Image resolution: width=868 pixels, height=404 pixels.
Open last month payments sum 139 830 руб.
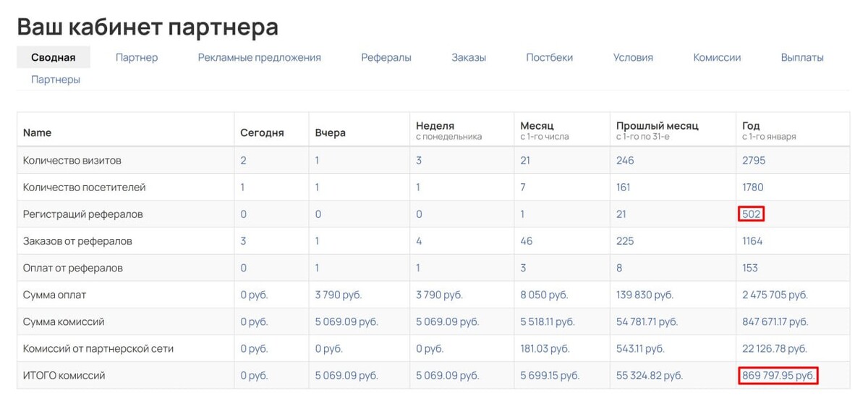coord(644,295)
